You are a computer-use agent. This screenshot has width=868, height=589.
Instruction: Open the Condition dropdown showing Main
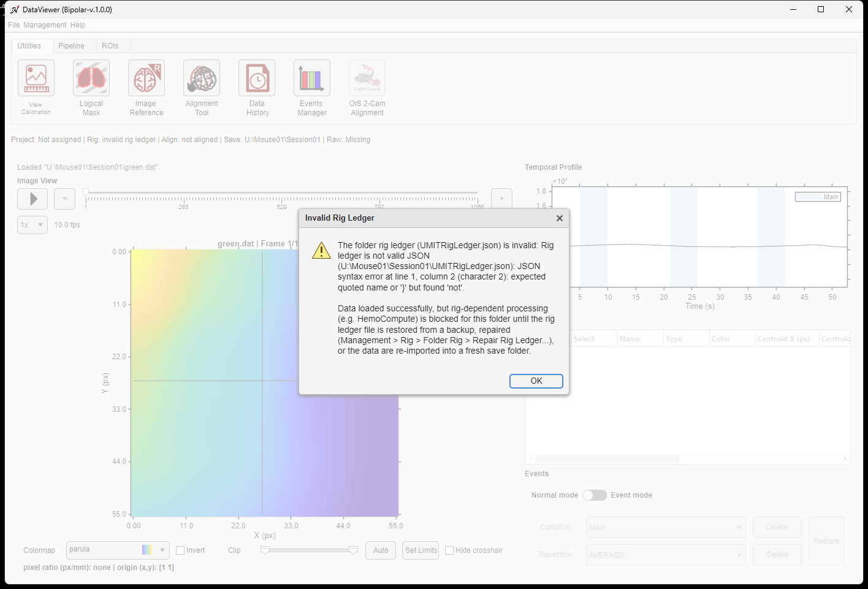666,527
